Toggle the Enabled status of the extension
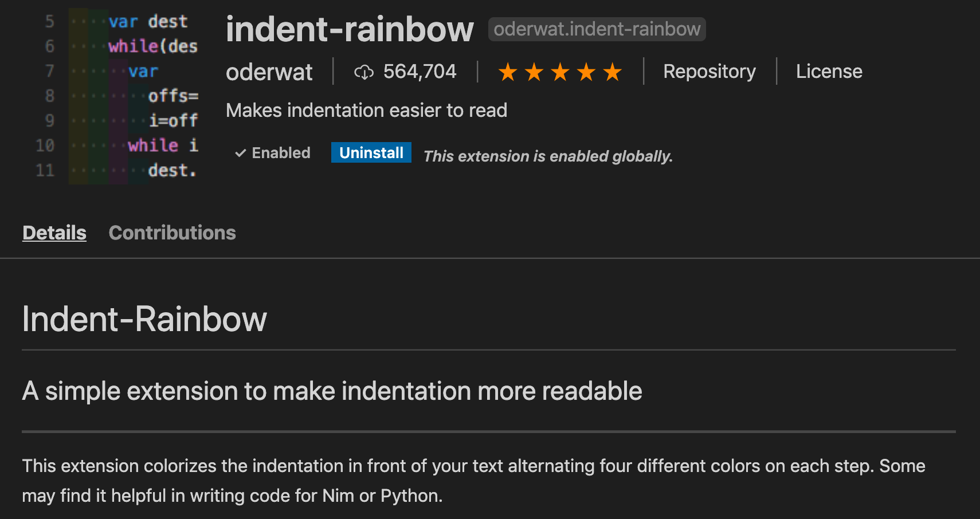This screenshot has height=519, width=980. (272, 152)
